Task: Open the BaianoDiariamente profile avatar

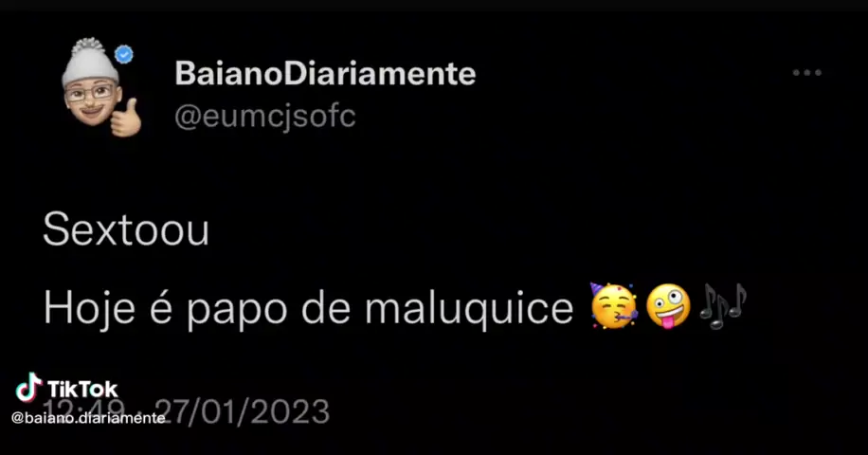Action: point(100,87)
